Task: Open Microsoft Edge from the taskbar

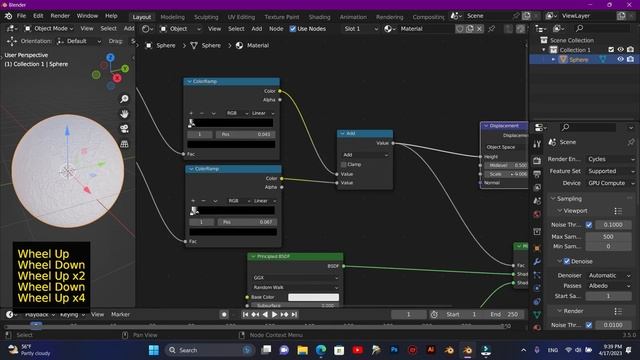Action: pyautogui.click(x=321, y=350)
